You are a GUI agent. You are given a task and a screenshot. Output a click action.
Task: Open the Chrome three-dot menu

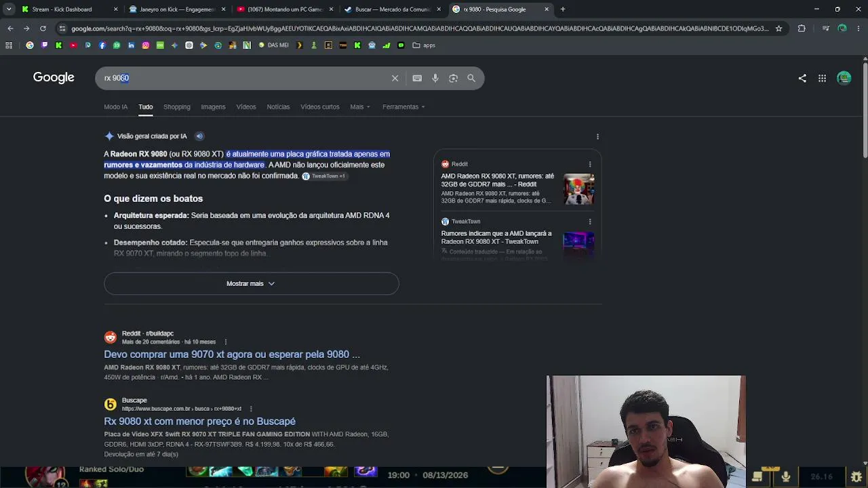click(859, 28)
